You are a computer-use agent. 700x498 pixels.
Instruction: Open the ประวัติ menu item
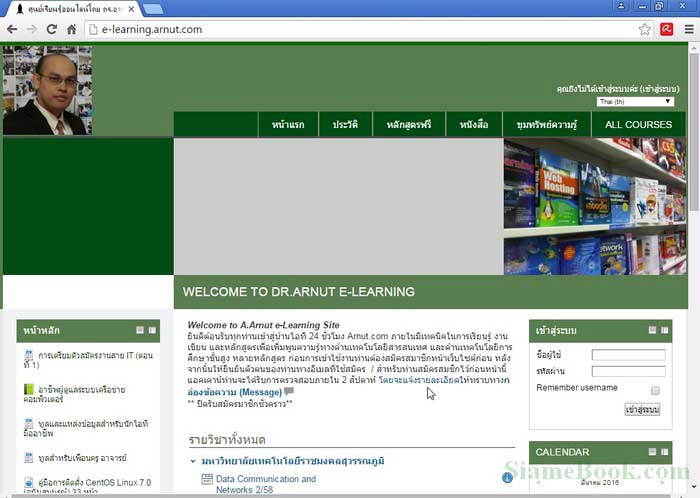(x=345, y=124)
